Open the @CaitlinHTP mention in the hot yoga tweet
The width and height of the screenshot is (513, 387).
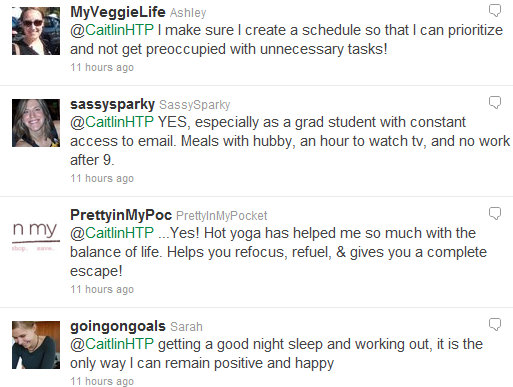pyautogui.click(x=112, y=233)
